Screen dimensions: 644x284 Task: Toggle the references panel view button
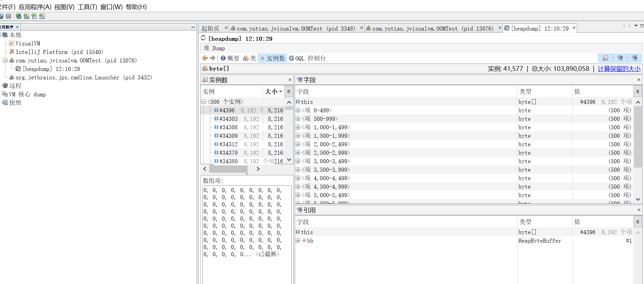(x=635, y=58)
